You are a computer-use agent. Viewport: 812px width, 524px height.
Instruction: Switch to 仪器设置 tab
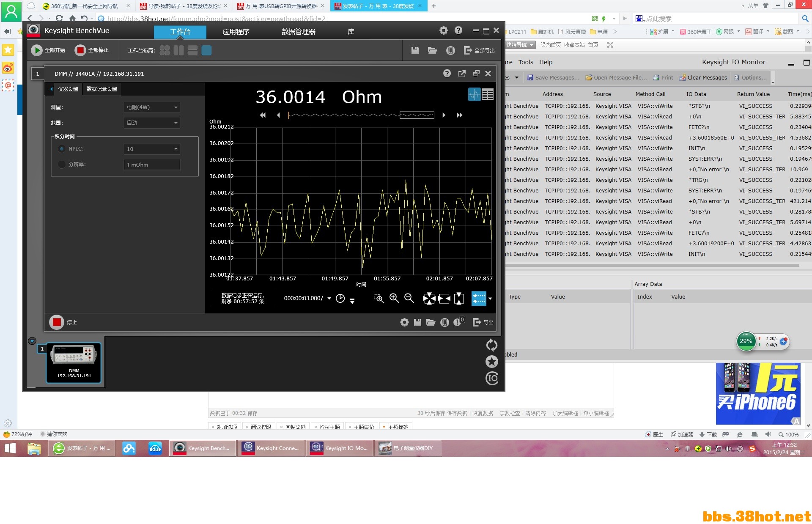68,89
